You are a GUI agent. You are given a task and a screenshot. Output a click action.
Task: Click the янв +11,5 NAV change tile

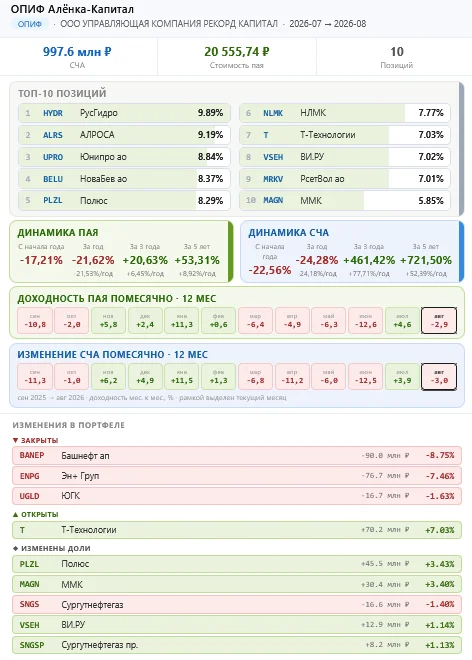[181, 377]
